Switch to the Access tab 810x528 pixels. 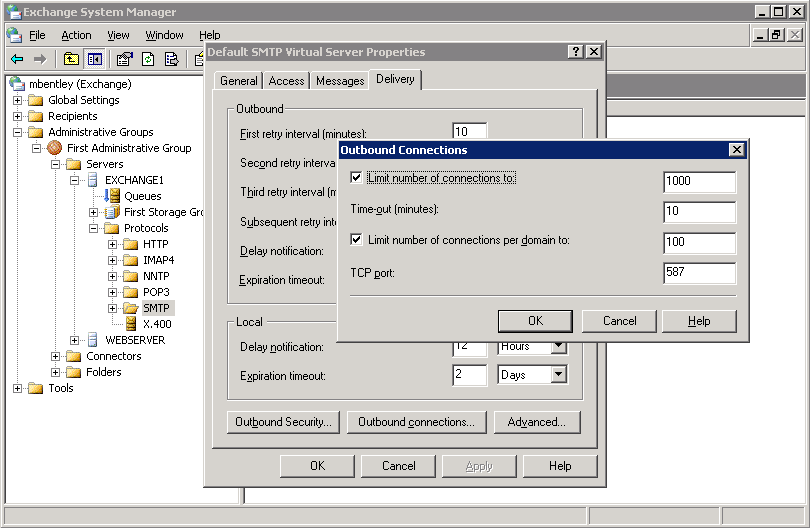tap(286, 81)
